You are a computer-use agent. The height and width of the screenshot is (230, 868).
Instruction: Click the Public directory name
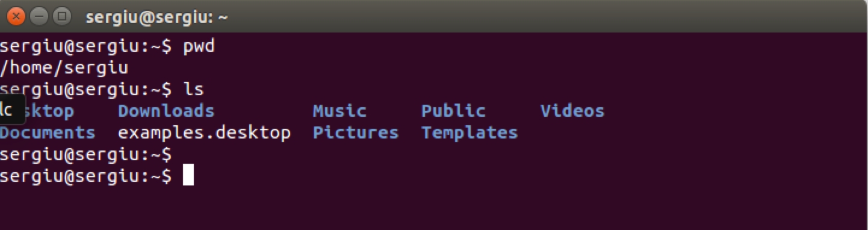pyautogui.click(x=453, y=111)
